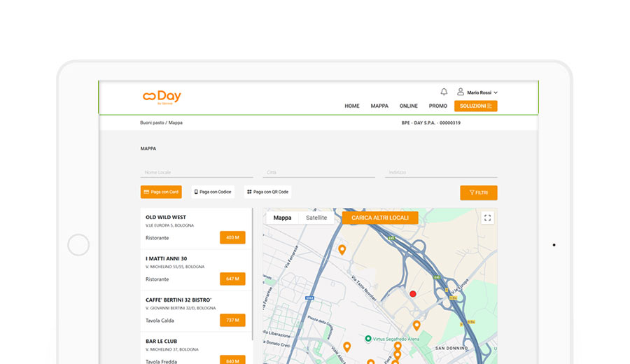Click the Virtus Segafredo Arena map marker
The height and width of the screenshot is (364, 630).
(368, 339)
